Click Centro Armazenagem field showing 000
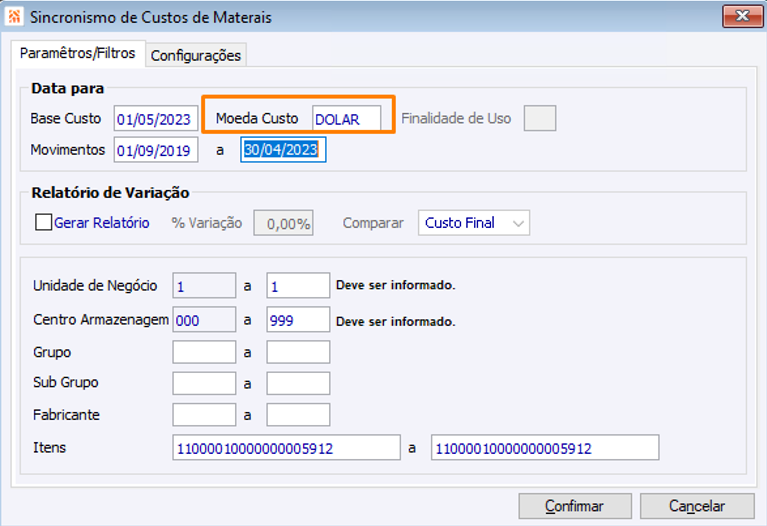This screenshot has height=526, width=767. click(x=204, y=320)
